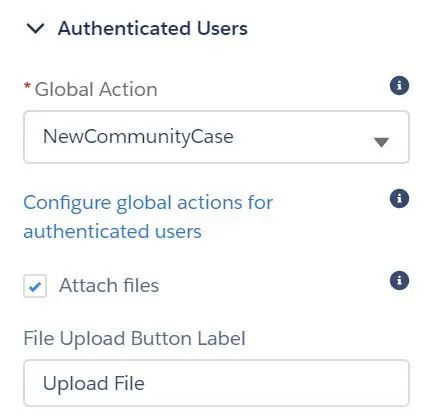Open Configure global actions for authenticated users link
Viewport: 428px width, 418px height.
click(148, 217)
